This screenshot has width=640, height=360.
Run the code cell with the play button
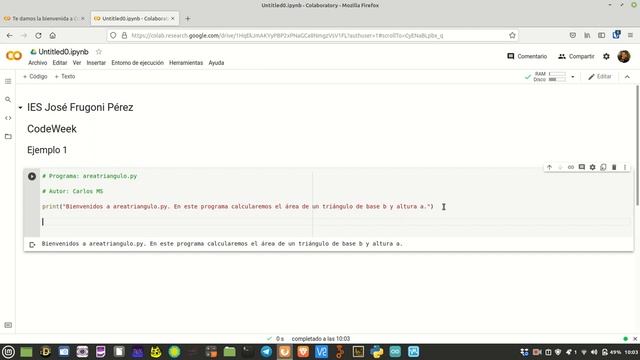32,176
